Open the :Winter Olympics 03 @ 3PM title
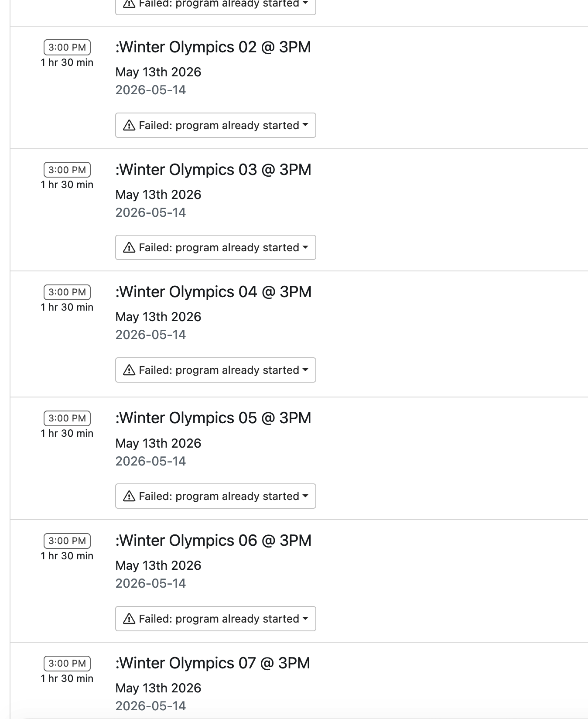 click(213, 170)
